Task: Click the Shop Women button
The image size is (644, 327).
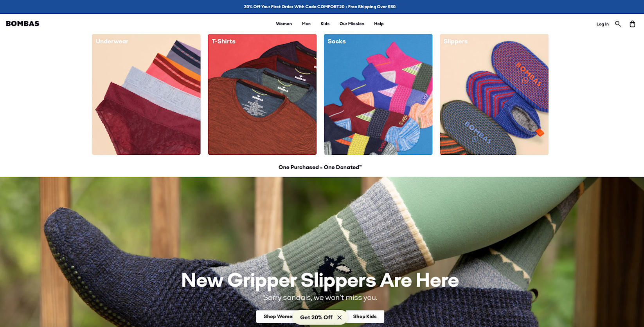Action: [275, 316]
